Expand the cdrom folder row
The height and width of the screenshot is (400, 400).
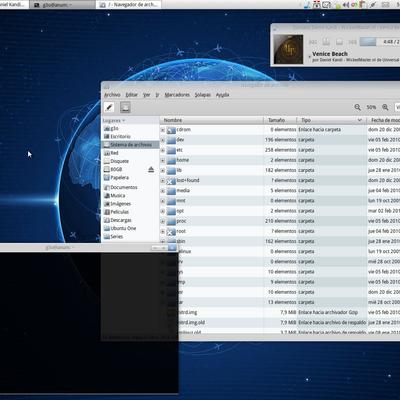[163, 130]
